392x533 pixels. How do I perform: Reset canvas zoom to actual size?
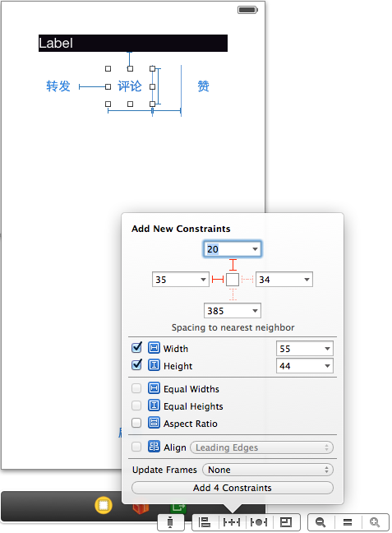(348, 522)
